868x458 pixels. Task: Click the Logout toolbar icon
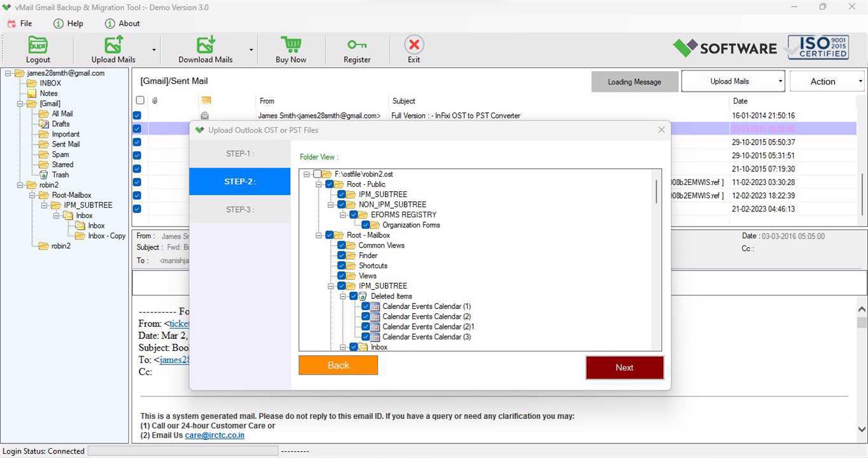[38, 45]
